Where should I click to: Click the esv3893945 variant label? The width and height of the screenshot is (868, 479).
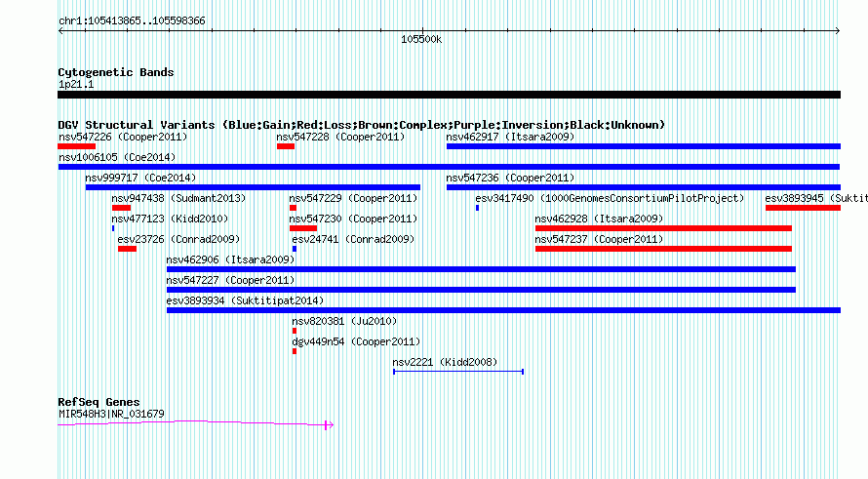(x=816, y=198)
